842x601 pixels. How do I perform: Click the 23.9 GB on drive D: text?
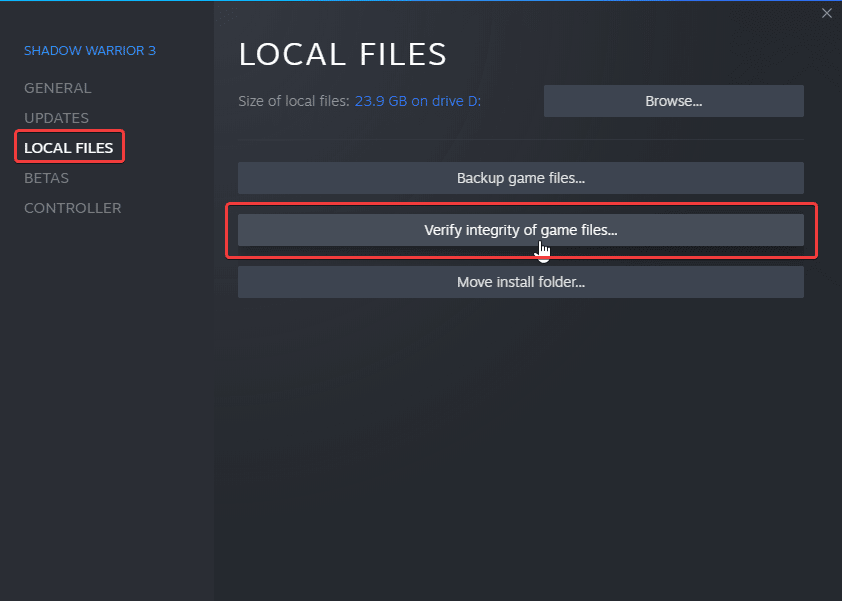coord(418,101)
